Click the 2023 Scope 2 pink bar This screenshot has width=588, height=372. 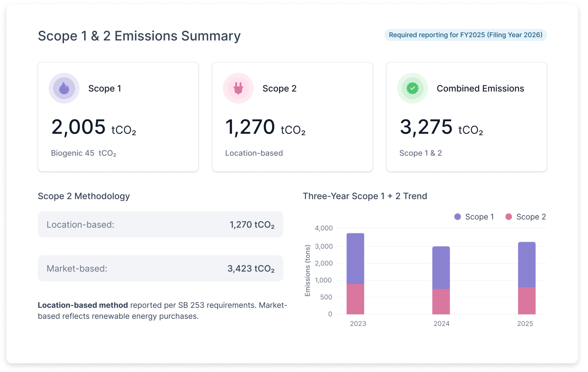click(355, 299)
